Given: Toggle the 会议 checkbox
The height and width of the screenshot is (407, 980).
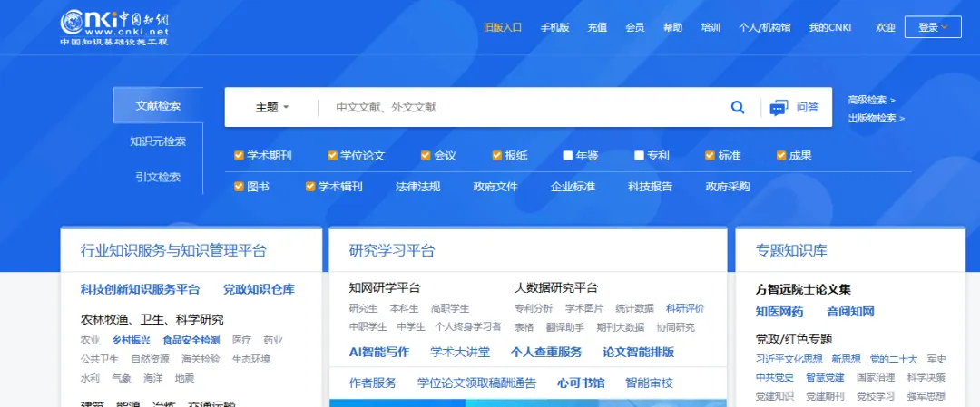Looking at the screenshot, I should (426, 155).
